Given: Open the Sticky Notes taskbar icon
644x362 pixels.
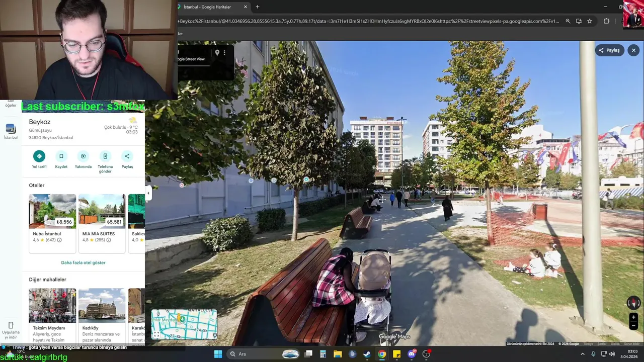Looking at the screenshot, I should coord(396,354).
